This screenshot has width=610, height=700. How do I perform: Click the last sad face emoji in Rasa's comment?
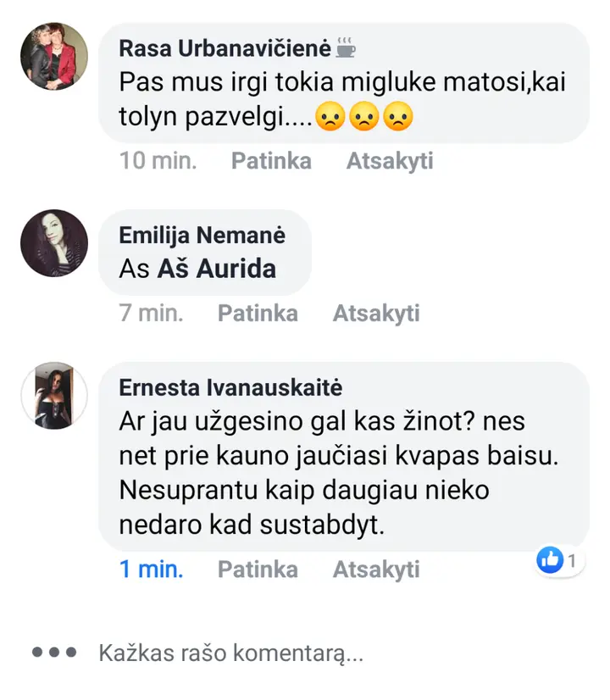coord(398,116)
